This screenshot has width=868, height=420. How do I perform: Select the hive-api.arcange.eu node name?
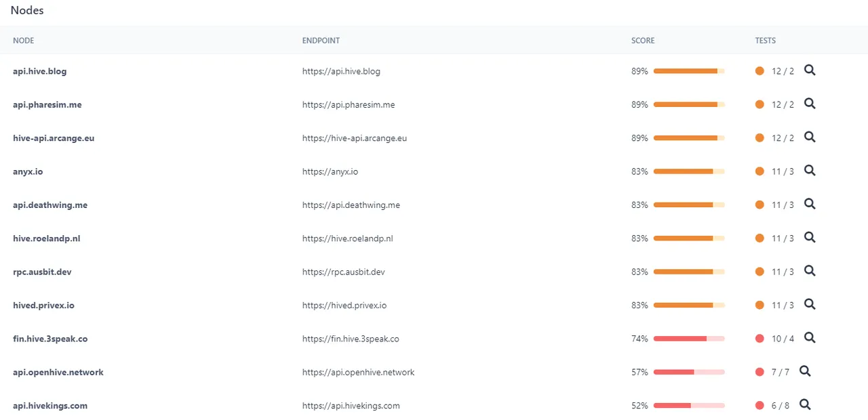tap(54, 138)
